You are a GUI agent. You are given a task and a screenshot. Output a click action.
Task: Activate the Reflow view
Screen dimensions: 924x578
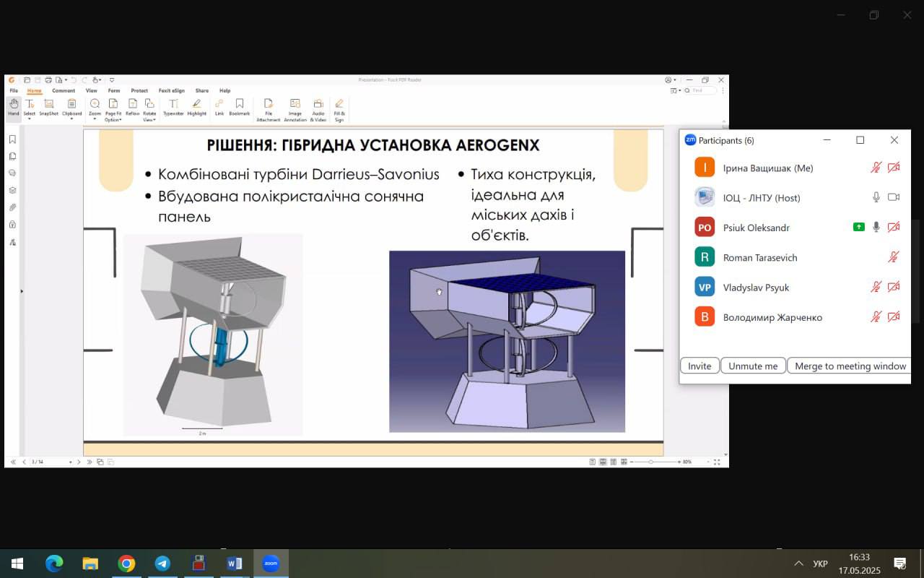tap(132, 108)
